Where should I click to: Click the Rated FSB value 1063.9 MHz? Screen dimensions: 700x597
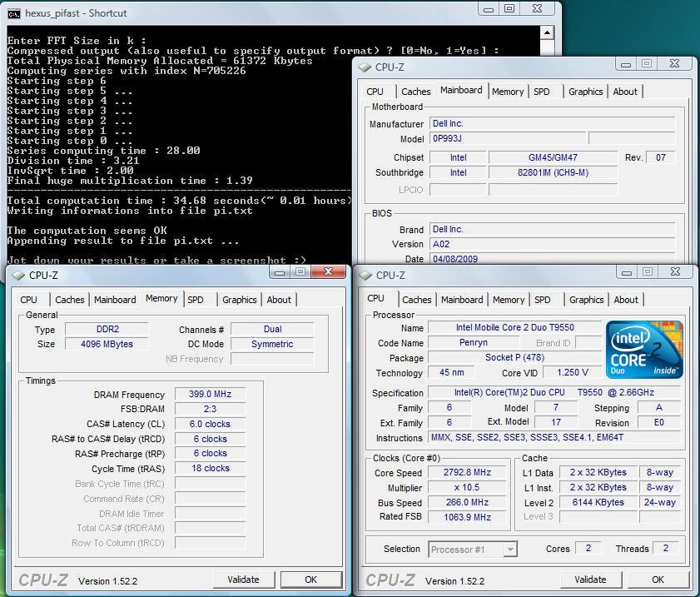(467, 517)
